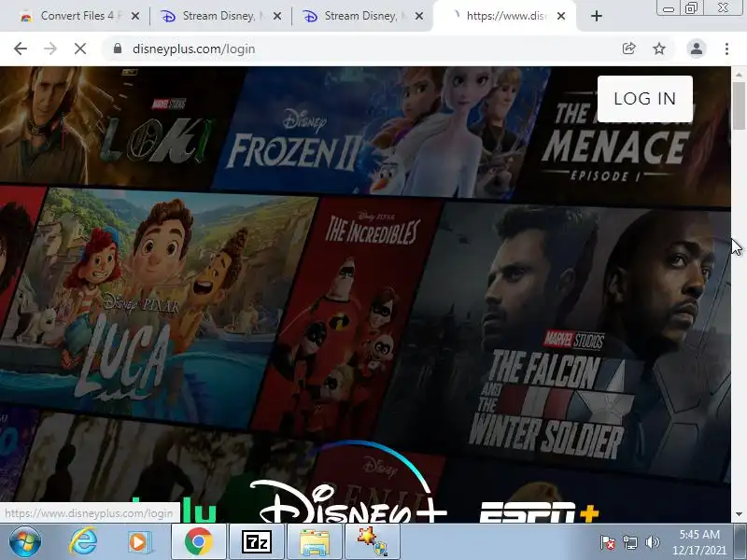Viewport: 747px width, 560px height.
Task: Click the Chrome taskbar icon
Action: 198,542
